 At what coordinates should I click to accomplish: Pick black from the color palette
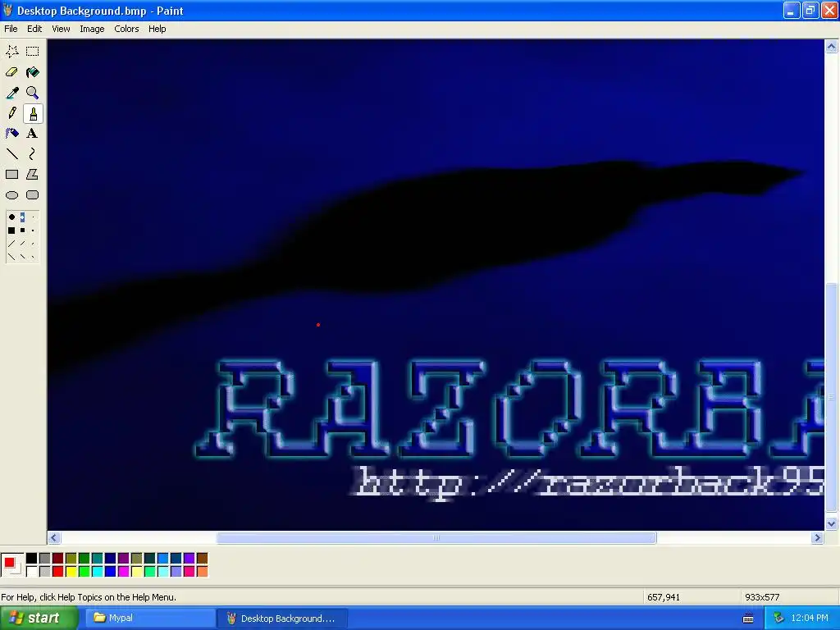(x=32, y=559)
